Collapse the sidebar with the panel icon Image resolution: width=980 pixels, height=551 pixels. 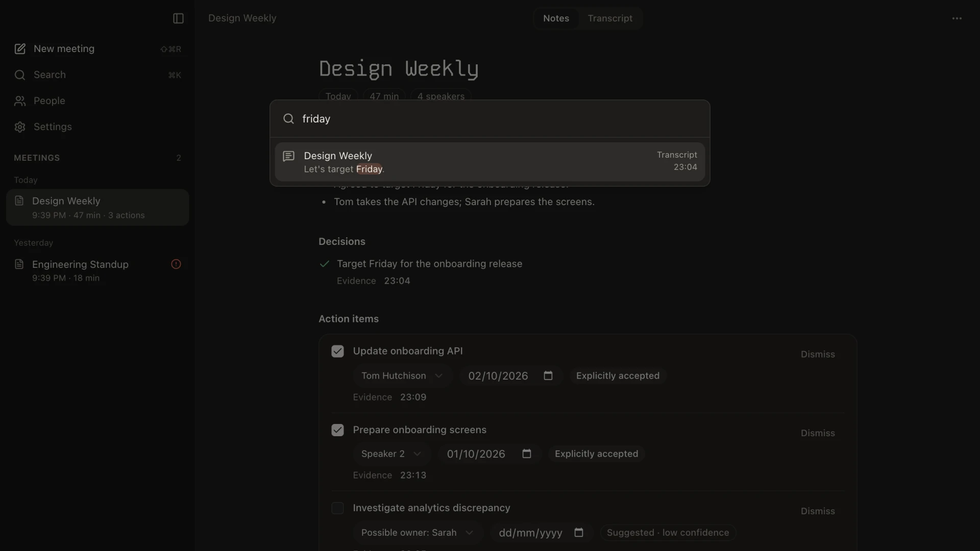178,18
